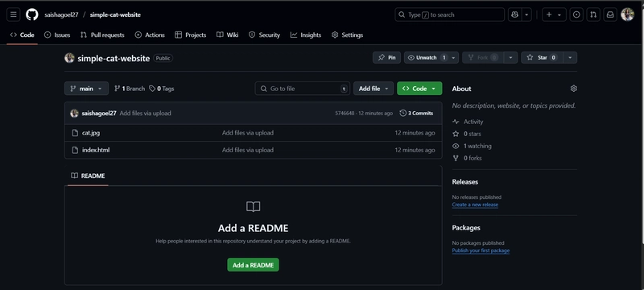Click simple-cat-website in the breadcrumb
The image size is (644, 290).
tap(115, 14)
